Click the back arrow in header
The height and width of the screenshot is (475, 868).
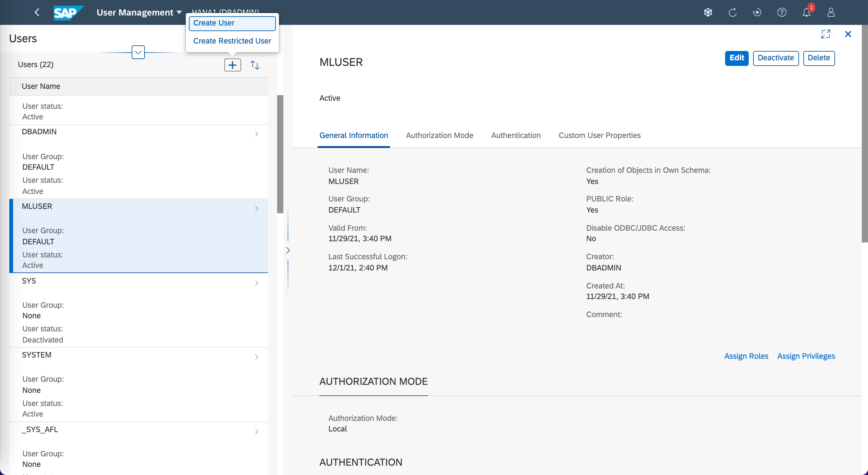[x=37, y=12]
